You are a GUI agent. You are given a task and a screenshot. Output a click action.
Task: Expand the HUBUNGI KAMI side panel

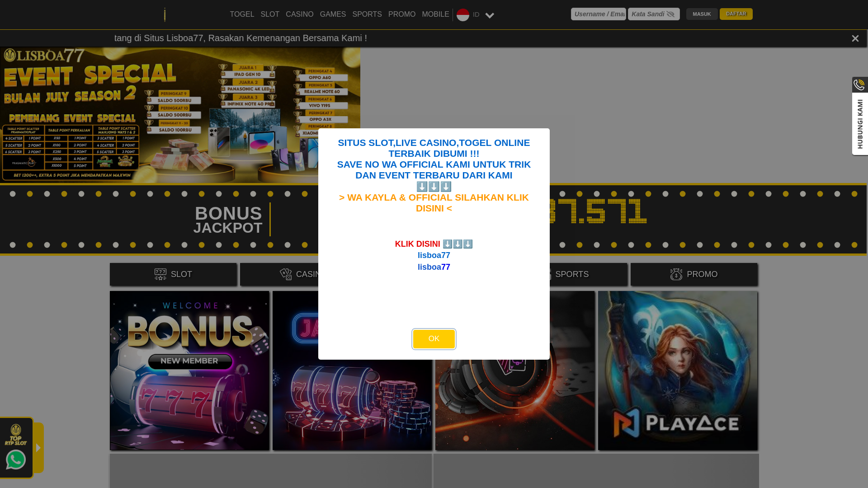point(860,124)
